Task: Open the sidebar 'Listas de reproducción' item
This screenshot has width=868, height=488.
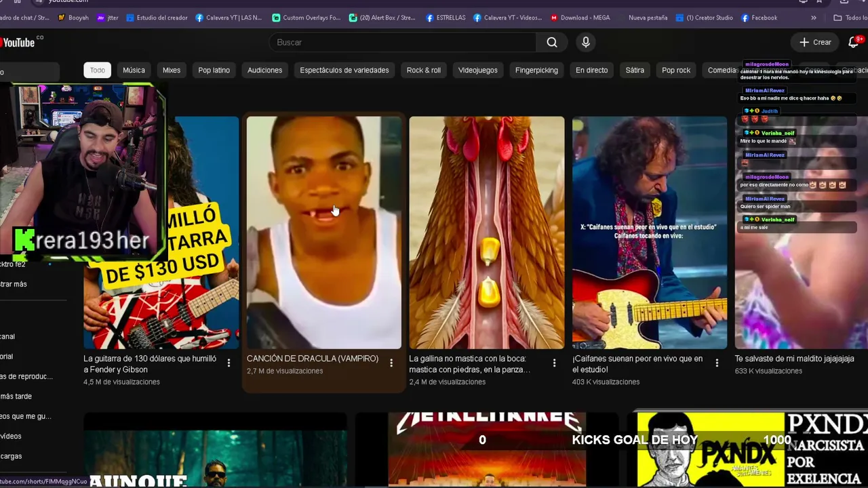Action: [x=26, y=376]
